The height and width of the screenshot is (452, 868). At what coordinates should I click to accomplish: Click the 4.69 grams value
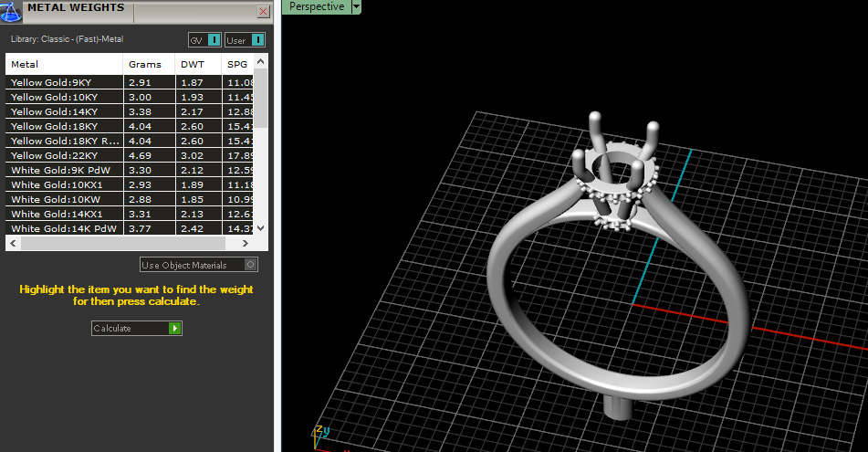[x=140, y=155]
